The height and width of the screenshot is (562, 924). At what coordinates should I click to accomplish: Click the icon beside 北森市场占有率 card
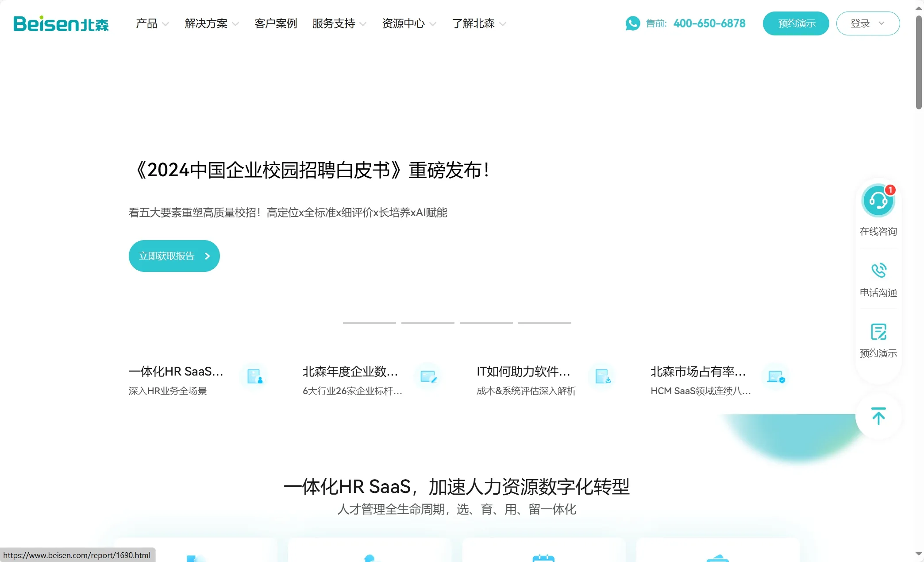tap(776, 376)
